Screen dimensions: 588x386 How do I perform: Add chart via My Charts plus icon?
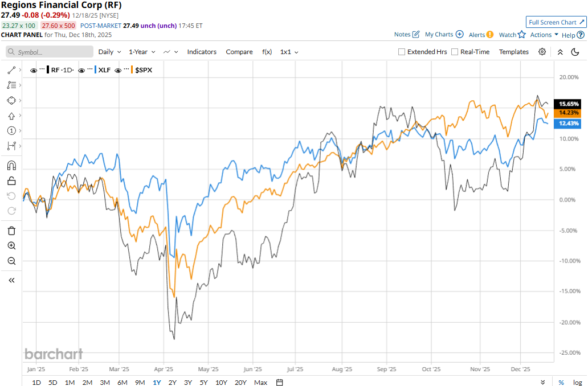pos(459,34)
